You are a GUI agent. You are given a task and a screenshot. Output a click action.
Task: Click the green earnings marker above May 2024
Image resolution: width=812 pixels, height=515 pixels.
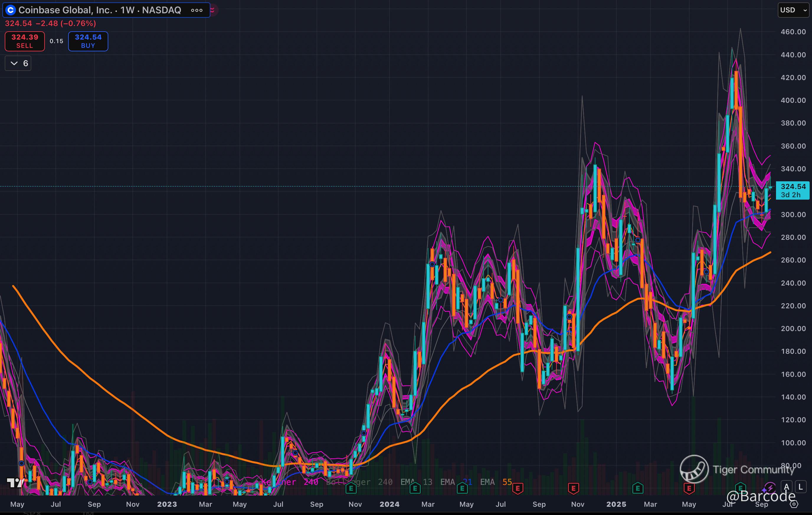(462, 488)
